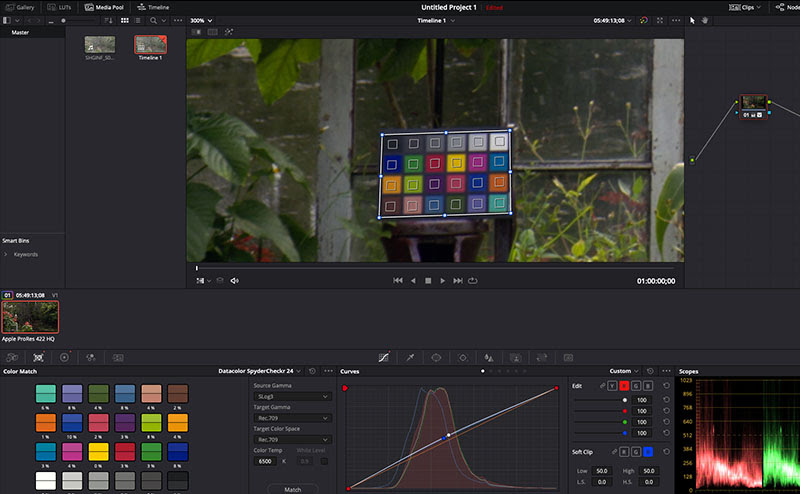
Task: Open the Stereoscopic 3D palette icon
Action: pos(568,358)
